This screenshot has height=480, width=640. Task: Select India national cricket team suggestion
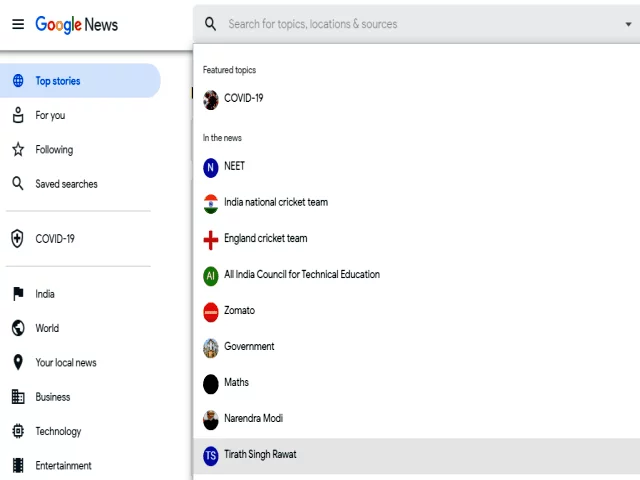click(416, 203)
